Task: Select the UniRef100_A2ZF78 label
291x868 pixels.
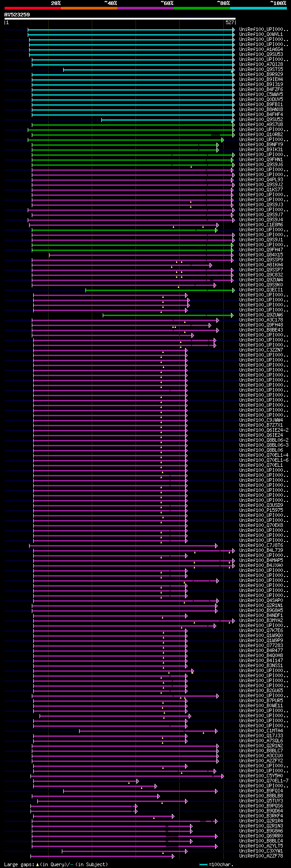Action: pyautogui.click(x=261, y=856)
